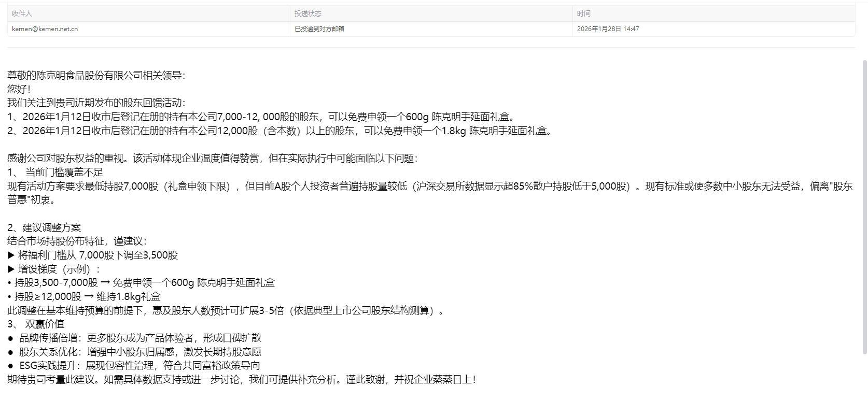Screen dimensions: 868x401
Task: Click delivery status 已投递到对方邮箱
Action: [x=319, y=29]
